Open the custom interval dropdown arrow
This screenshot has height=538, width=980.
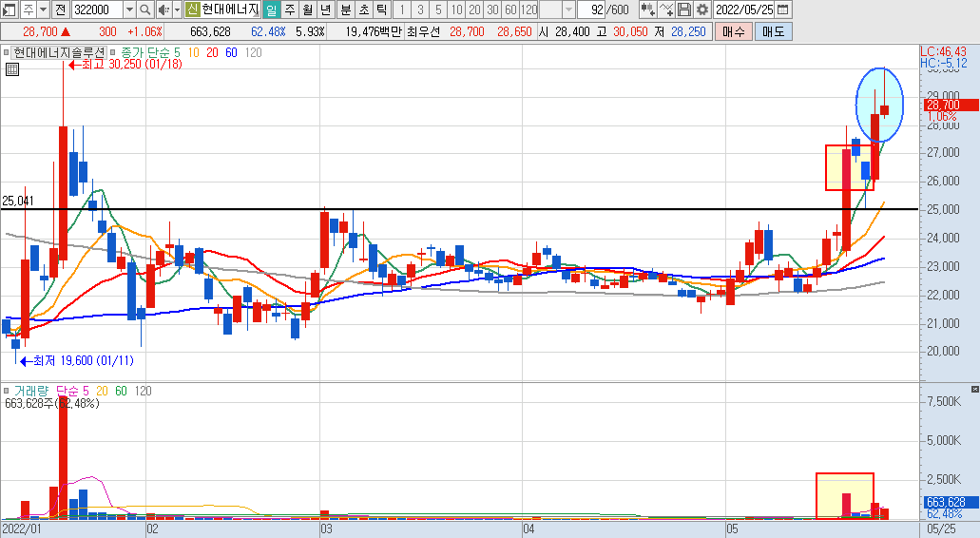tap(568, 10)
